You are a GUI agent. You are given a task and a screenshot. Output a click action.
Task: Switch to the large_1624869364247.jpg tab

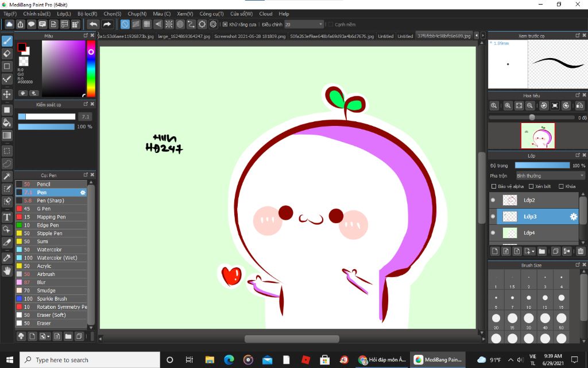184,36
